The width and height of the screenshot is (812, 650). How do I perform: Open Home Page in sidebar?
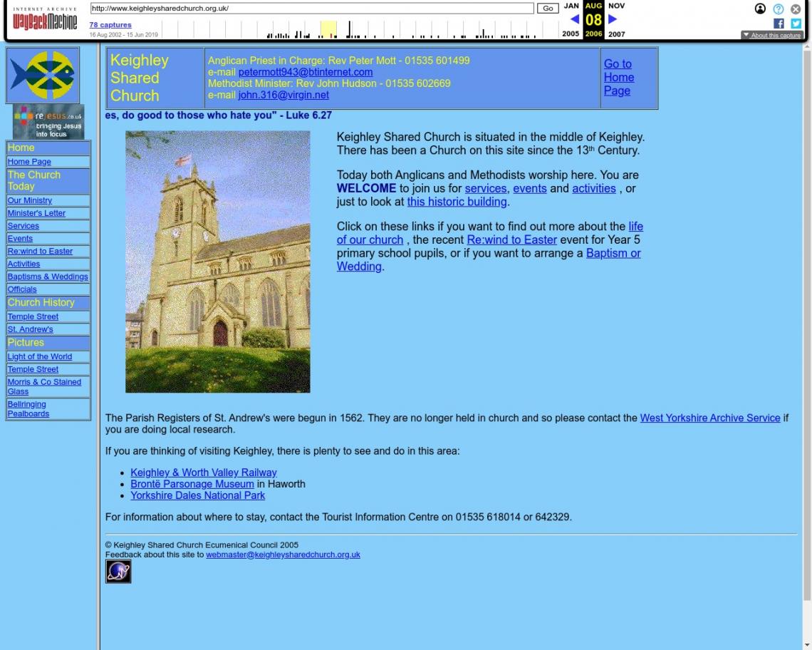coord(29,162)
